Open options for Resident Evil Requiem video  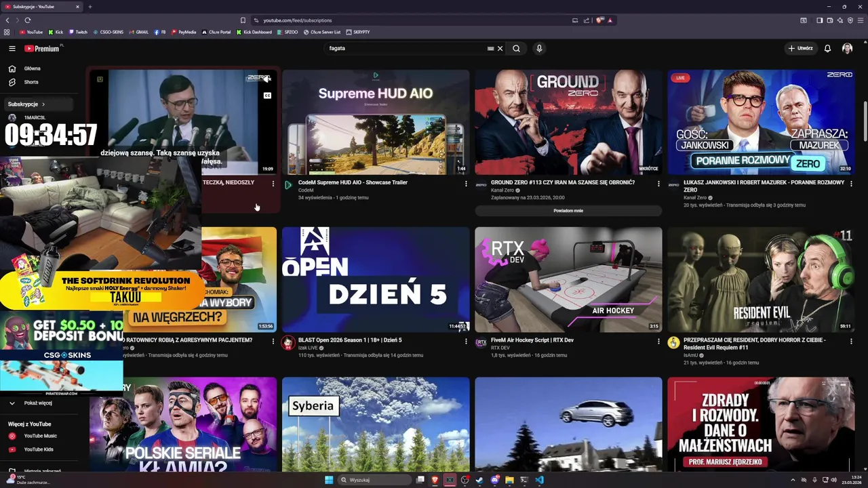pyautogui.click(x=851, y=341)
